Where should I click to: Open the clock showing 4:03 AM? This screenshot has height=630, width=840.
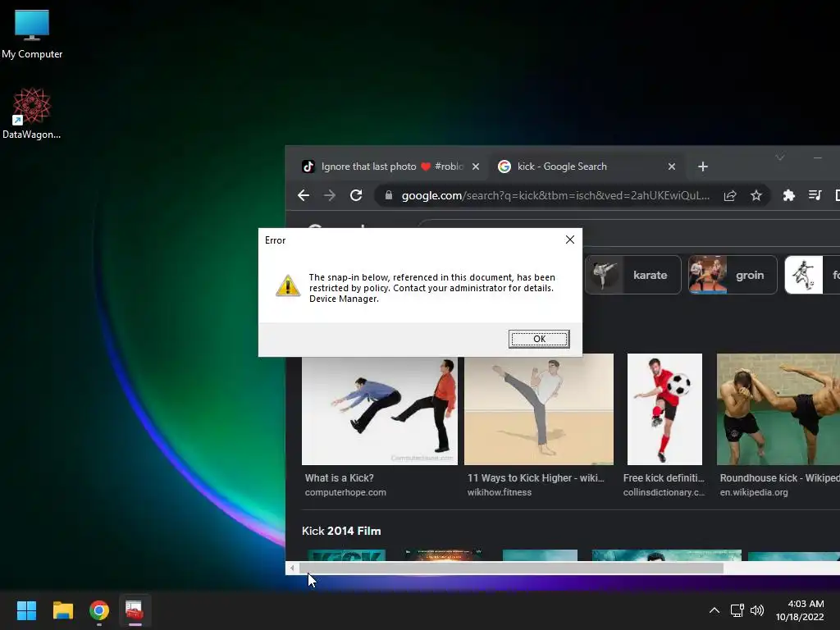pyautogui.click(x=800, y=610)
